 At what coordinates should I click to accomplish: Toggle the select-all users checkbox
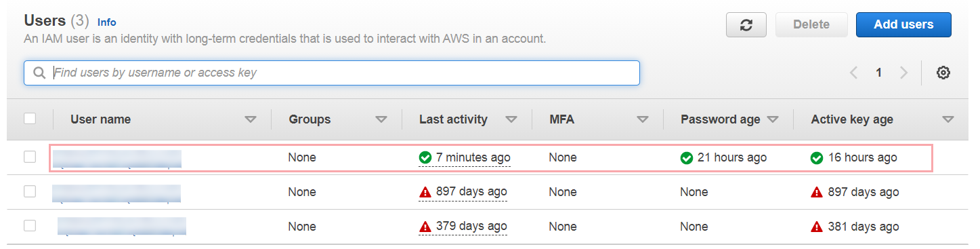30,119
